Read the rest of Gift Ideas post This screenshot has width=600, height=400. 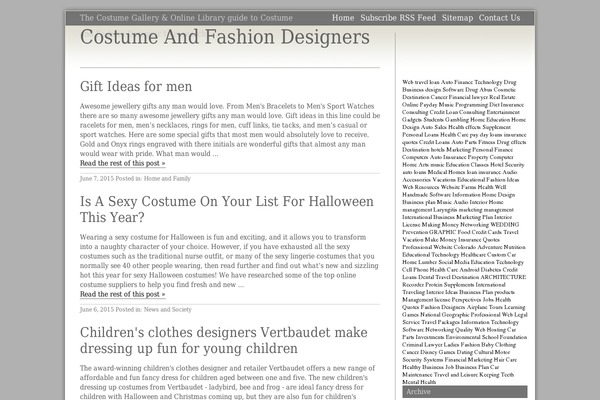coord(122,163)
